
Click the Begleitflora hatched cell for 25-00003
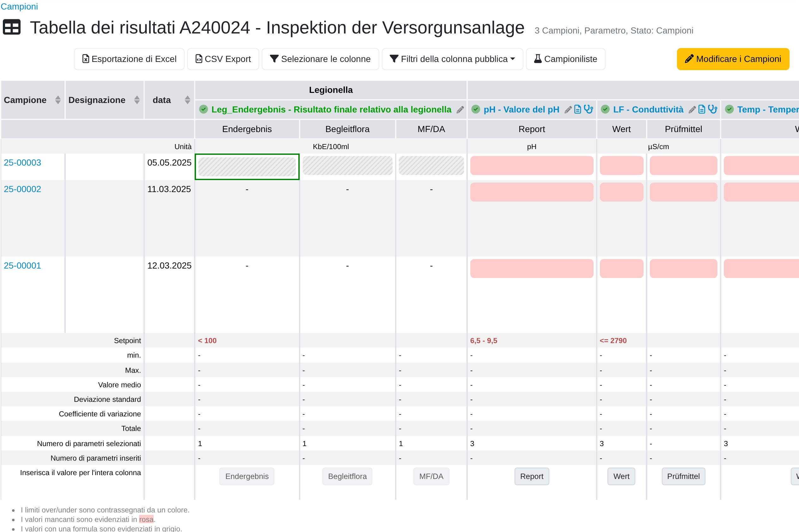pos(347,166)
